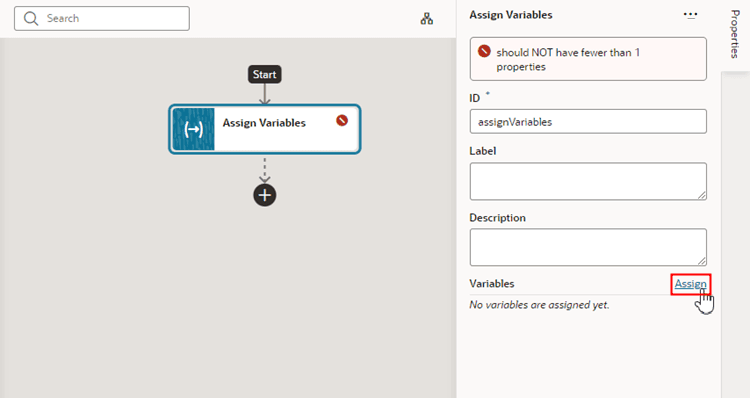Click the Search field in the action chain

[102, 19]
